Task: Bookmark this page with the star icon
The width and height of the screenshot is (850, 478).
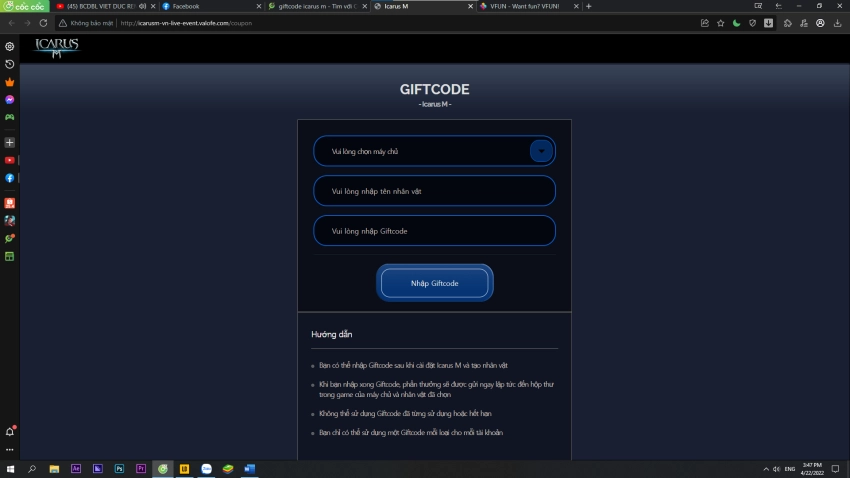Action: (720, 23)
